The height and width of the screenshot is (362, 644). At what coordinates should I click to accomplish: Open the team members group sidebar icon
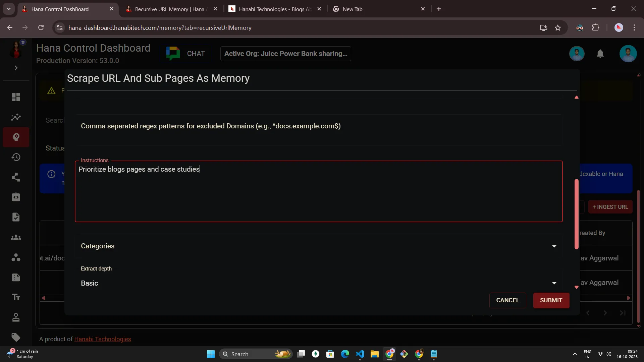tap(16, 238)
